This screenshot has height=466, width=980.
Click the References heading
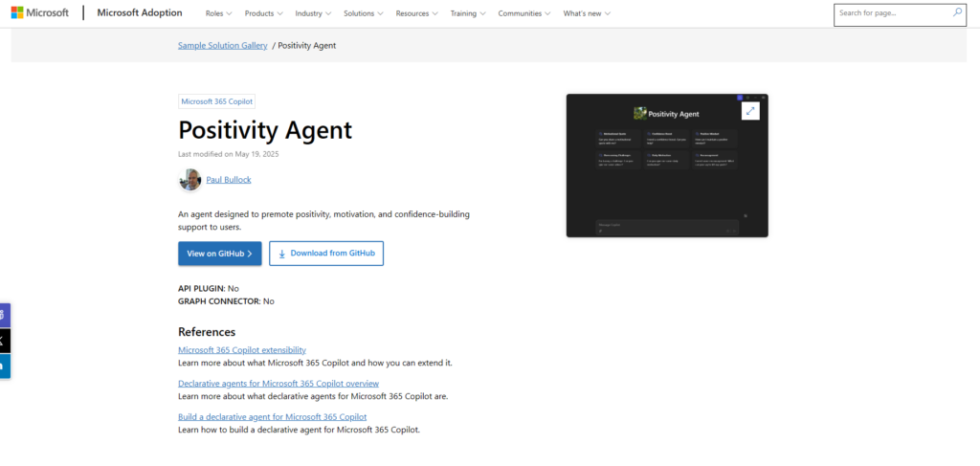coord(207,332)
